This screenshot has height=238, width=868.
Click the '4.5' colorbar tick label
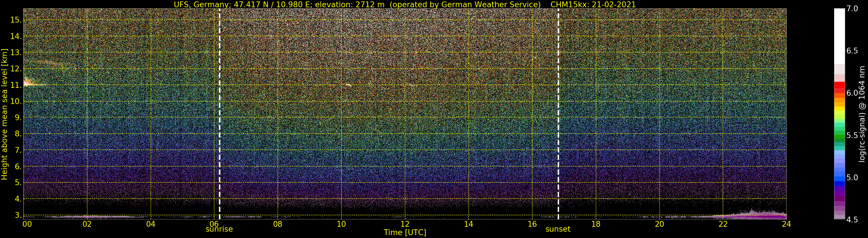[852, 220]
